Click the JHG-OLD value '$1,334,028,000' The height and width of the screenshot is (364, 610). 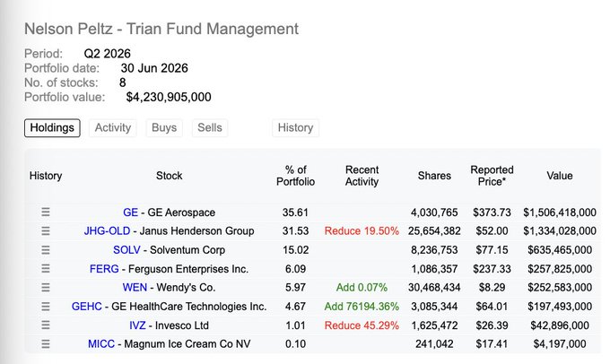[560, 231]
